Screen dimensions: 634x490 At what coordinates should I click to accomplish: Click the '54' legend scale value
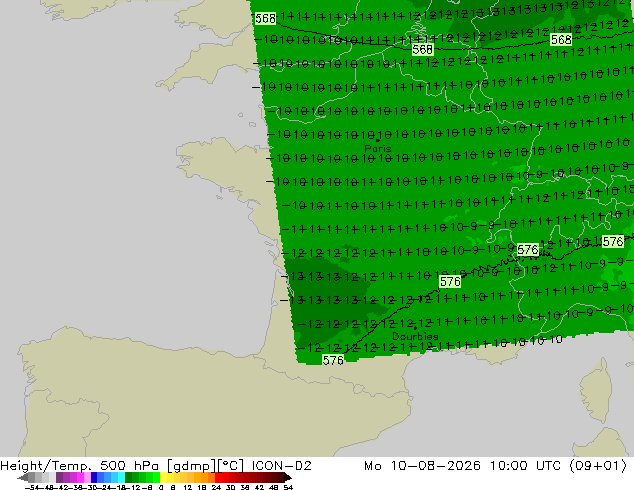[x=288, y=487]
